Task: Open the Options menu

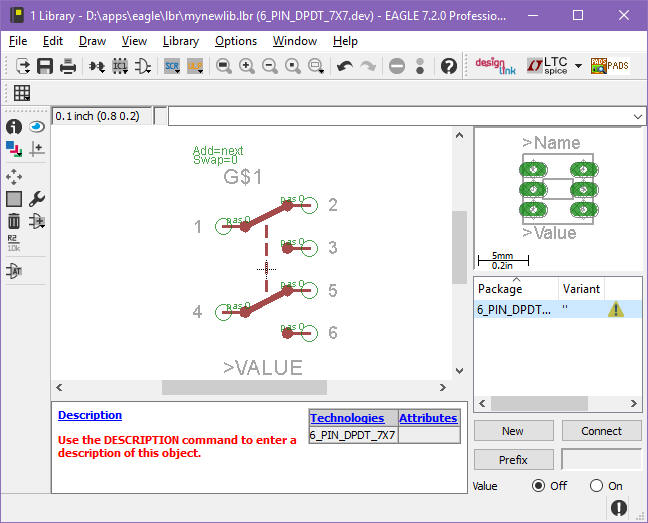Action: click(236, 41)
